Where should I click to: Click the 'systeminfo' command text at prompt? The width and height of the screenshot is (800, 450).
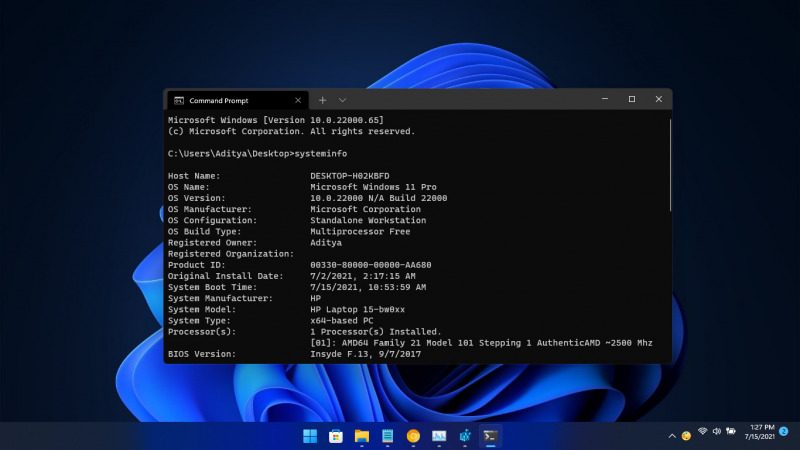point(321,154)
